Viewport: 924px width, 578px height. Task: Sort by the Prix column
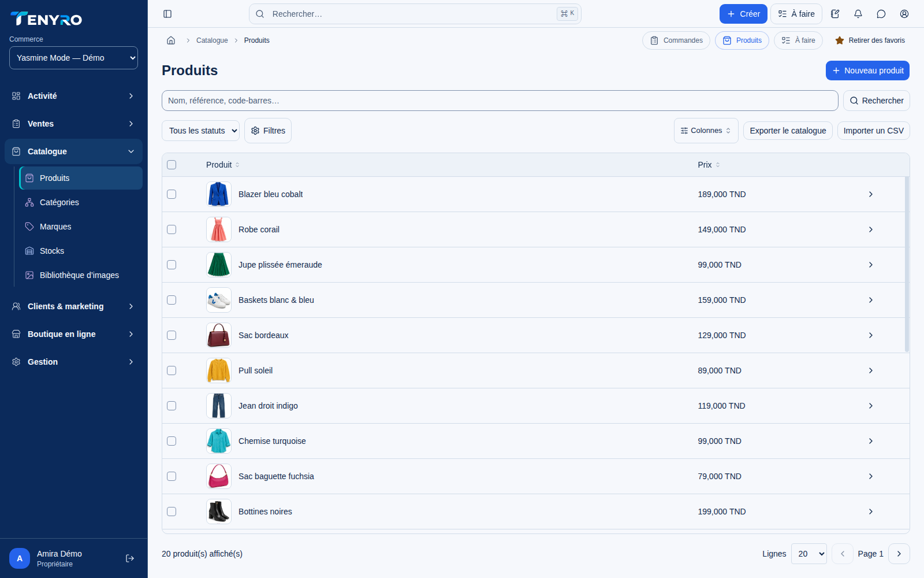click(x=709, y=165)
